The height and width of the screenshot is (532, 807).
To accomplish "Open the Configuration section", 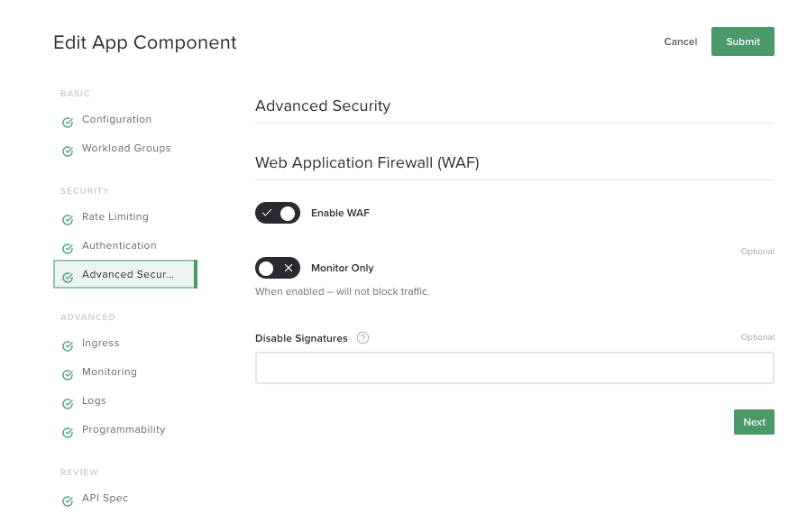I will tap(116, 120).
